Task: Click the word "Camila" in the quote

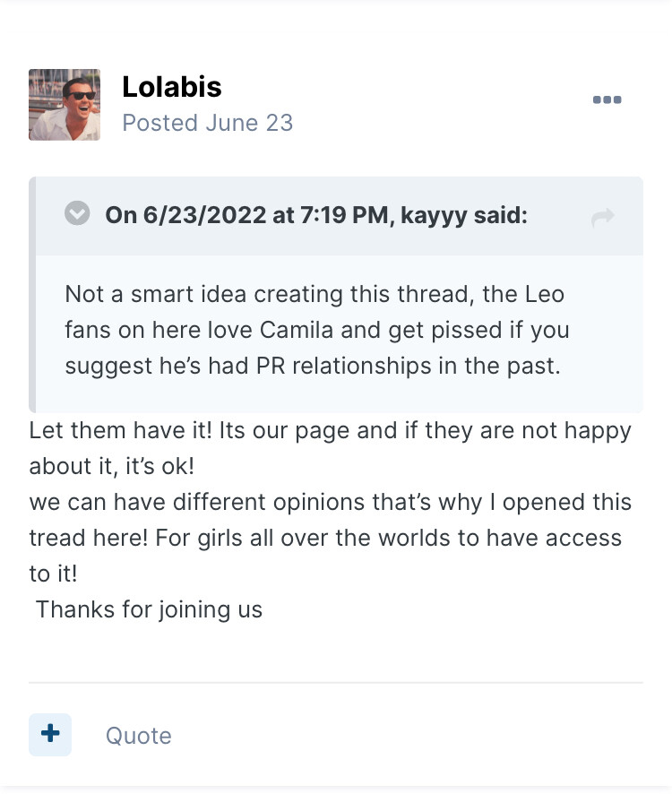Action: click(x=297, y=330)
